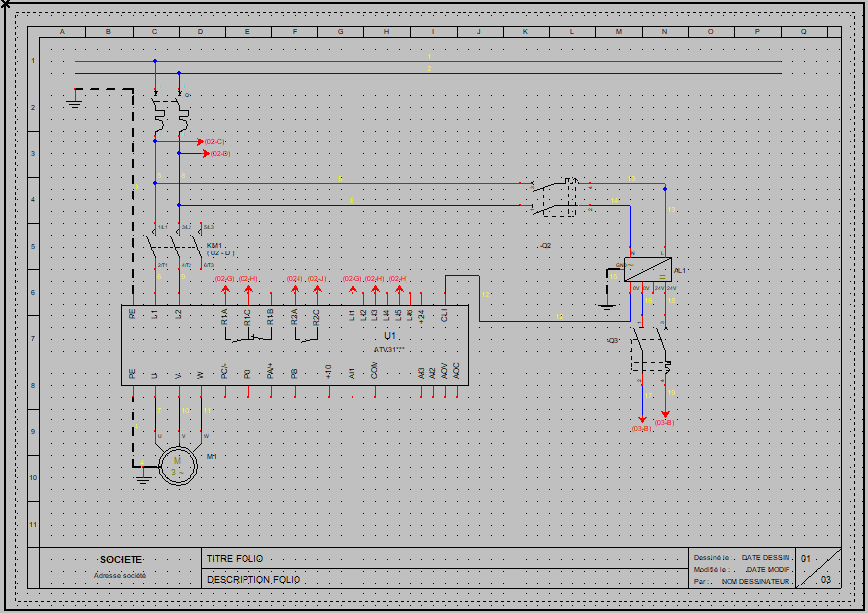
Task: Select the SOCIETE company name cell
Action: pos(121,559)
